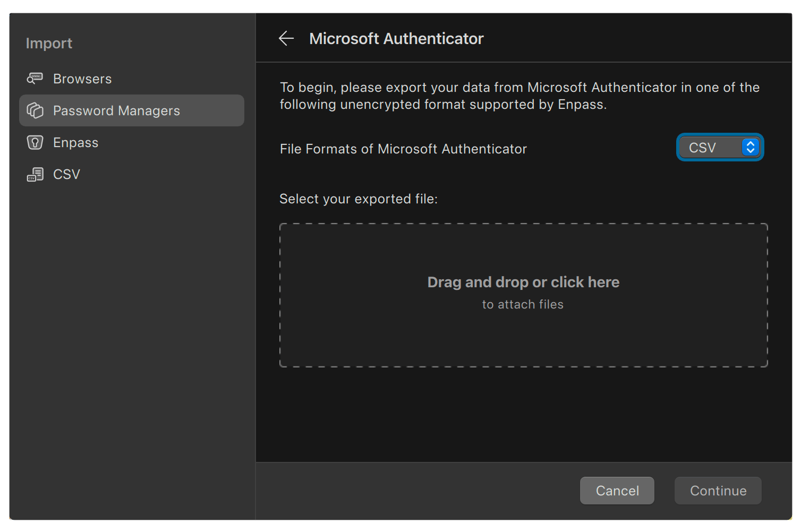801x532 pixels.
Task: Click the CSV file icon in sidebar
Action: pos(35,174)
